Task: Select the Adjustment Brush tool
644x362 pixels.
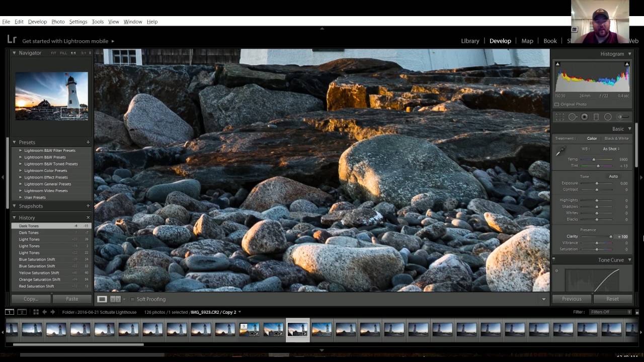Action: (623, 117)
